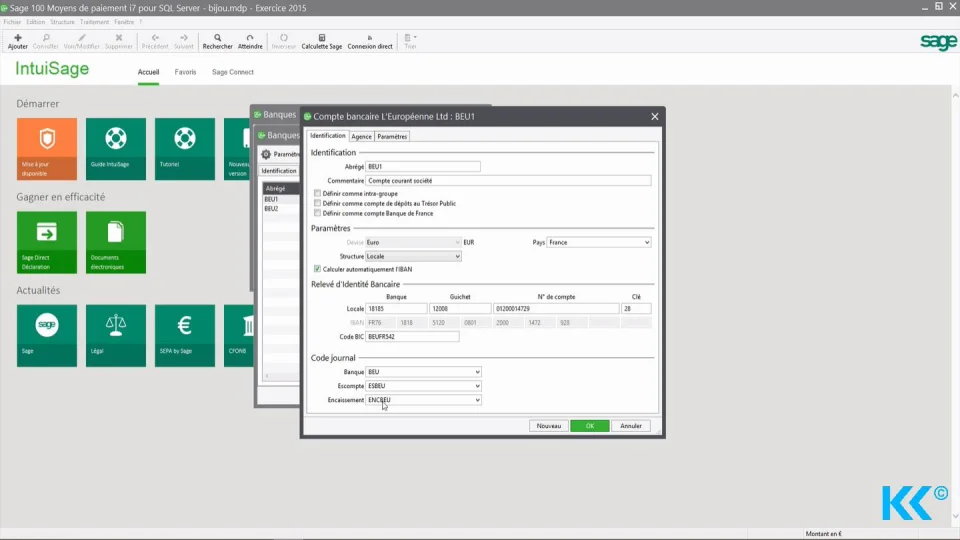Click the Paramètres gear icon in Banques window
Screen dimensions: 960x540
pyautogui.click(x=266, y=154)
